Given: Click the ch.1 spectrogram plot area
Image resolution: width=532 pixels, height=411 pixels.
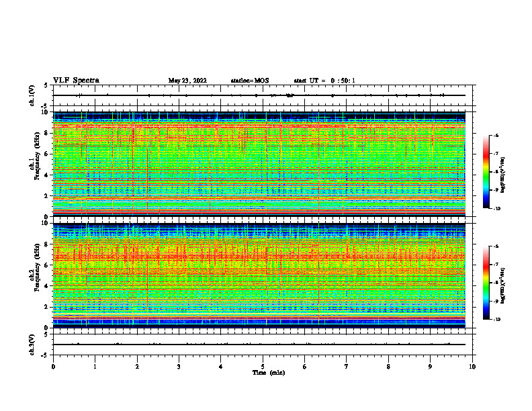Looking at the screenshot, I should 259,164.
